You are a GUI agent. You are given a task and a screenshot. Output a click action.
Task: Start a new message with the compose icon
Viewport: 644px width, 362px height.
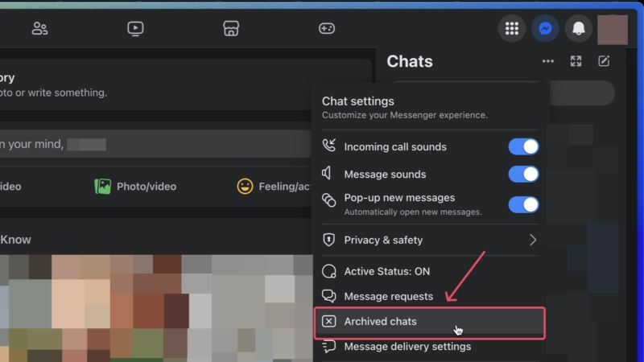604,61
